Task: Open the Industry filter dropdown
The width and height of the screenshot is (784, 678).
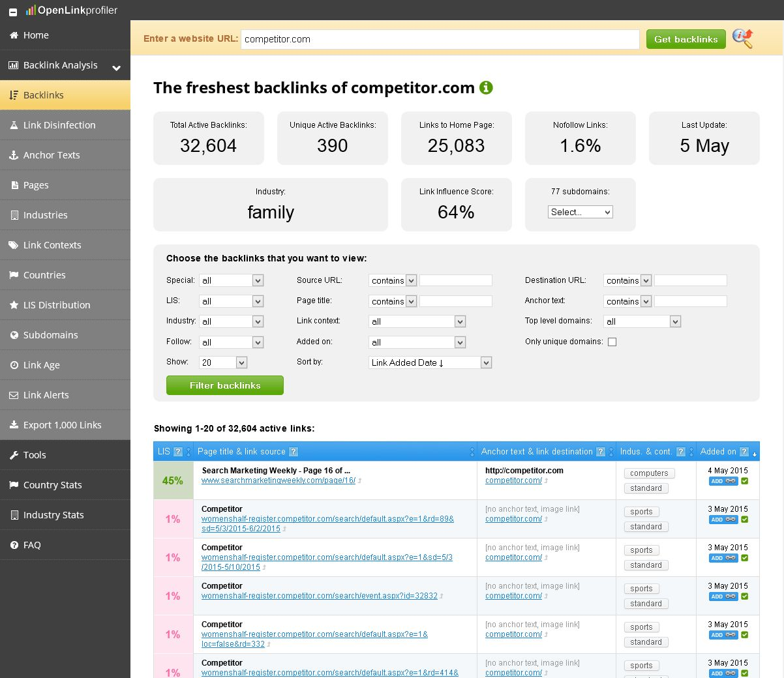Action: pyautogui.click(x=232, y=321)
